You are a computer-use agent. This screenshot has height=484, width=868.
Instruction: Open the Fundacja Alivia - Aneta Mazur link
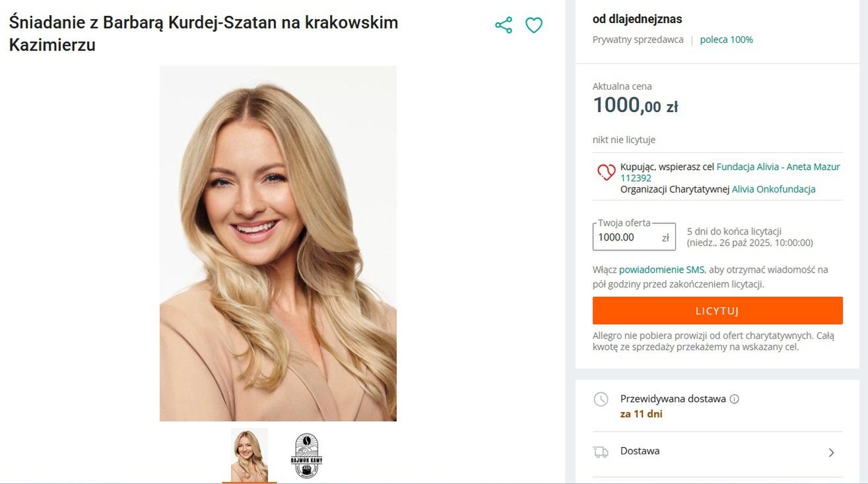coord(778,167)
